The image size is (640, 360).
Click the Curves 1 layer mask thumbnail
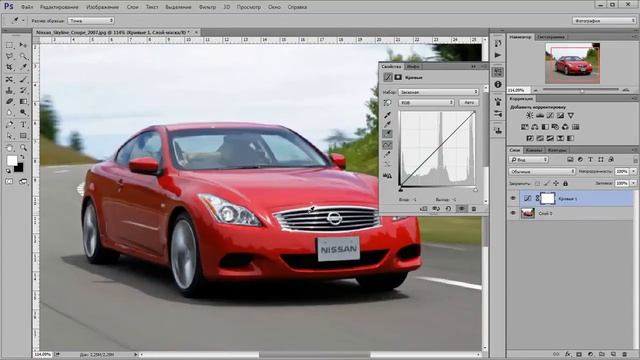(548, 198)
